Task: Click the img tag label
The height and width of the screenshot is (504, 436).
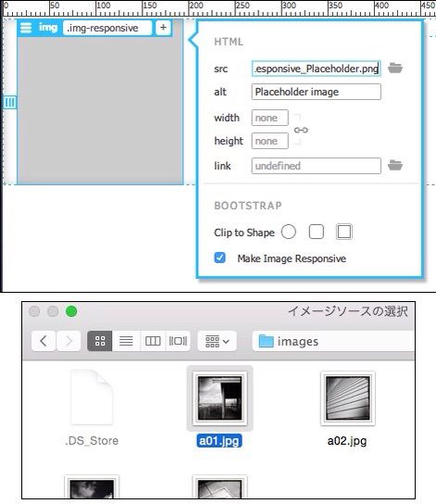Action: coord(48,28)
